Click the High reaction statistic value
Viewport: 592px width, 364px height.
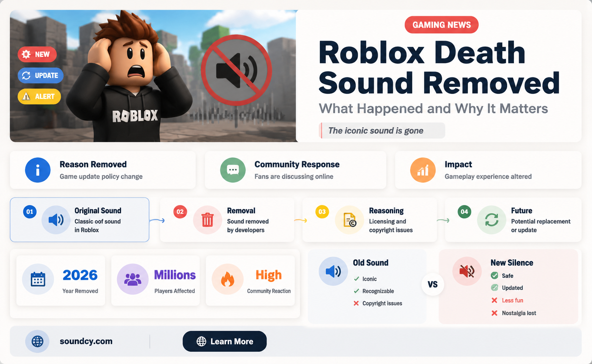[x=268, y=275]
